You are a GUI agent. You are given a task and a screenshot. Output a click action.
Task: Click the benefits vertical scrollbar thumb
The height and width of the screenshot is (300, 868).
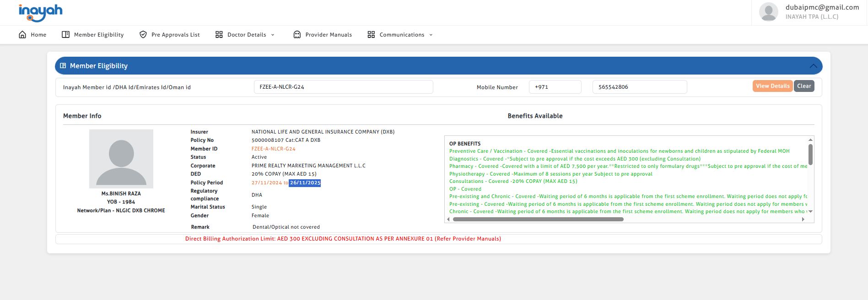click(810, 155)
